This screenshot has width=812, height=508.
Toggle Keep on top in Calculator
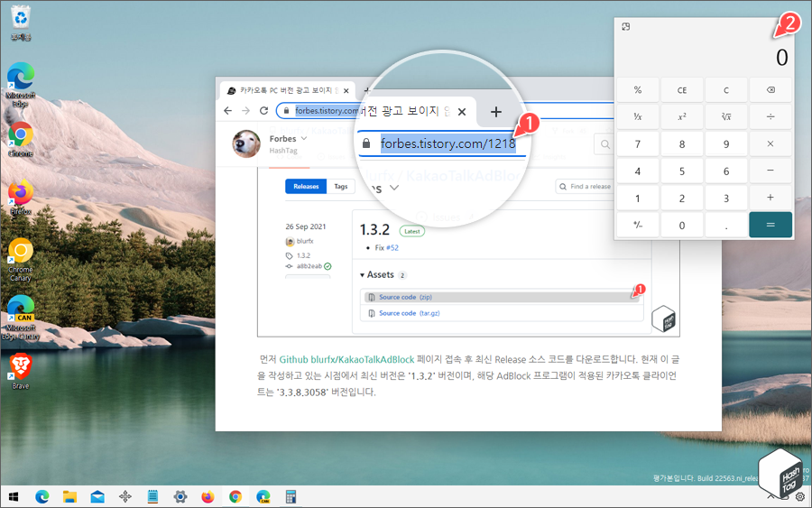[625, 27]
